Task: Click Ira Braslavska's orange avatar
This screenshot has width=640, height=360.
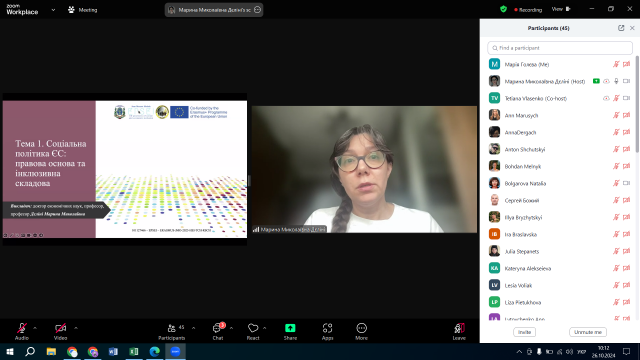Action: pyautogui.click(x=494, y=234)
